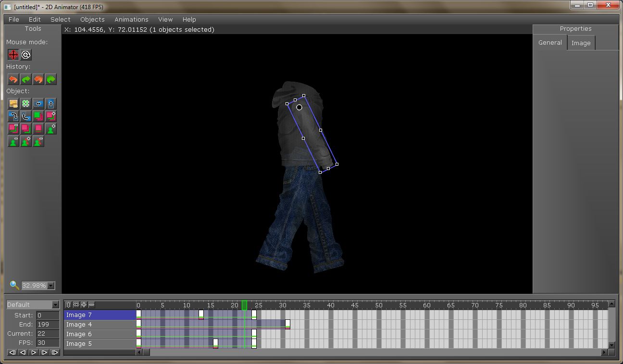Click the flip horizontal icon
Screen dimensions: 623x364
coord(38,103)
